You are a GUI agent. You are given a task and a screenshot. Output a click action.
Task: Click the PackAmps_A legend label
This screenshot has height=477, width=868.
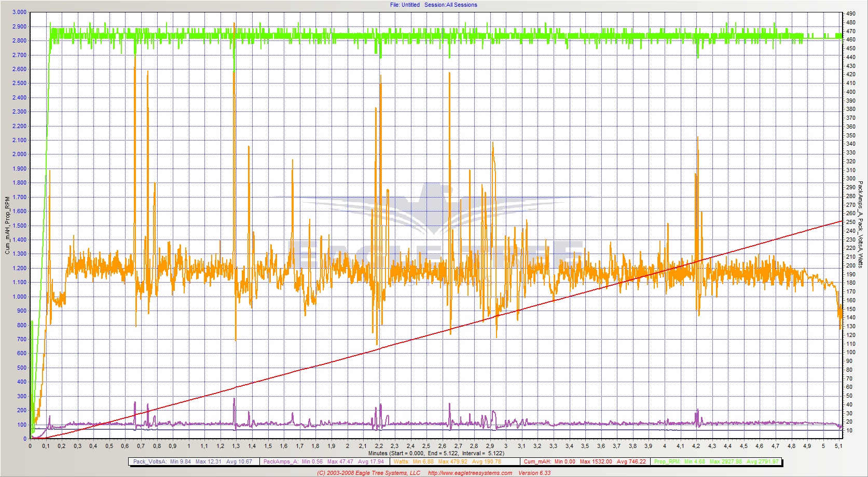click(x=281, y=461)
